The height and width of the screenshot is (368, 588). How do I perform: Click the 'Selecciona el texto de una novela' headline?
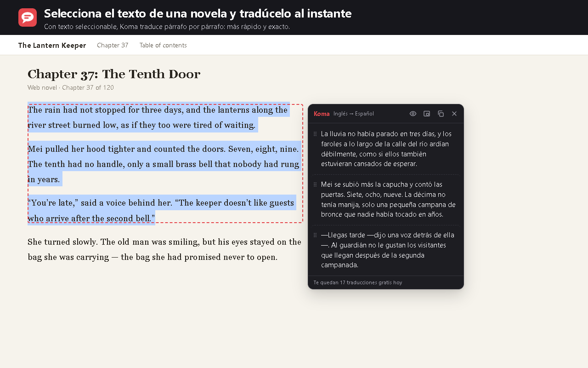pyautogui.click(x=198, y=13)
